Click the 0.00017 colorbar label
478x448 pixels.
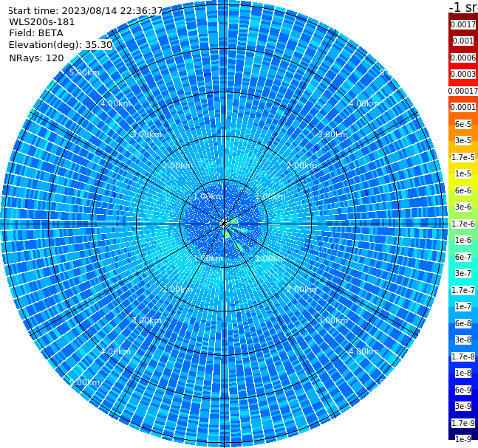[x=463, y=91]
